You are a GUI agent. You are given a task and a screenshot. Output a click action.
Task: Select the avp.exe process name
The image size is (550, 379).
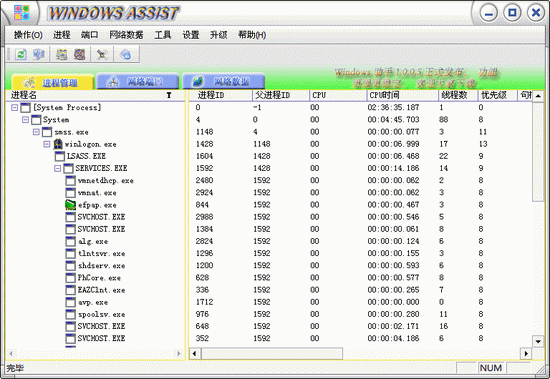[93, 302]
